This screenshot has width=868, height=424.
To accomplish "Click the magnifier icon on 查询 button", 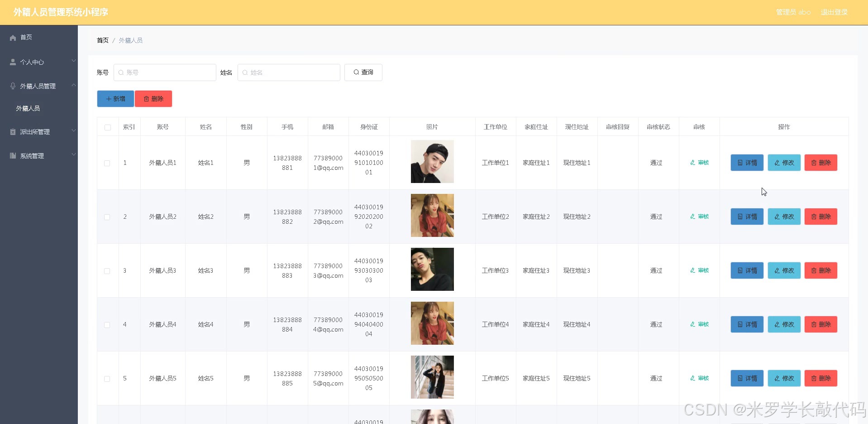I will coord(356,72).
